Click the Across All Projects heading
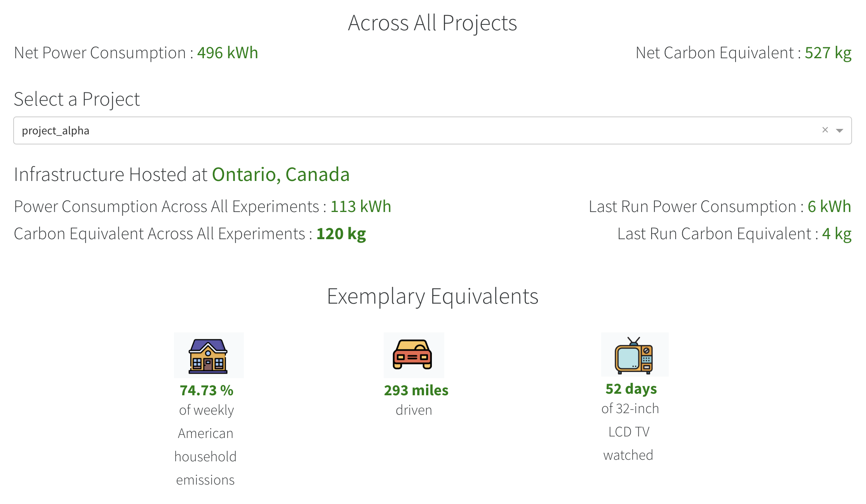This screenshot has height=504, width=866. [x=432, y=23]
